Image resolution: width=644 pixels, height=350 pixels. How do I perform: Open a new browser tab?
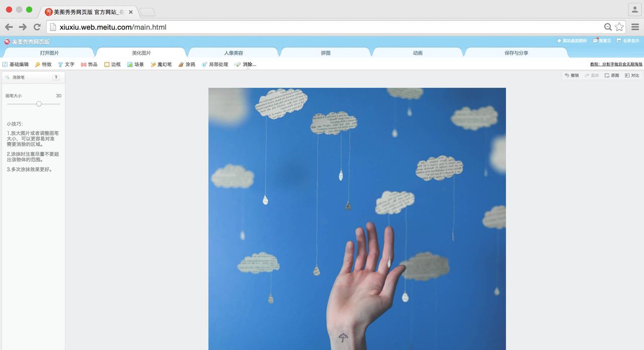[147, 12]
